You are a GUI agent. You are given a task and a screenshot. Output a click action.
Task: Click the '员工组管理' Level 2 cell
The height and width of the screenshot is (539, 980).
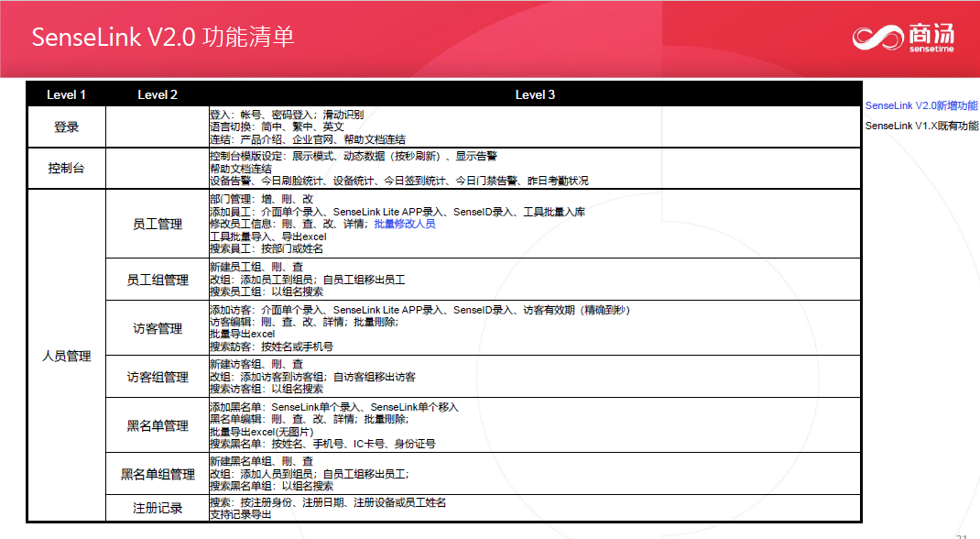(x=158, y=280)
